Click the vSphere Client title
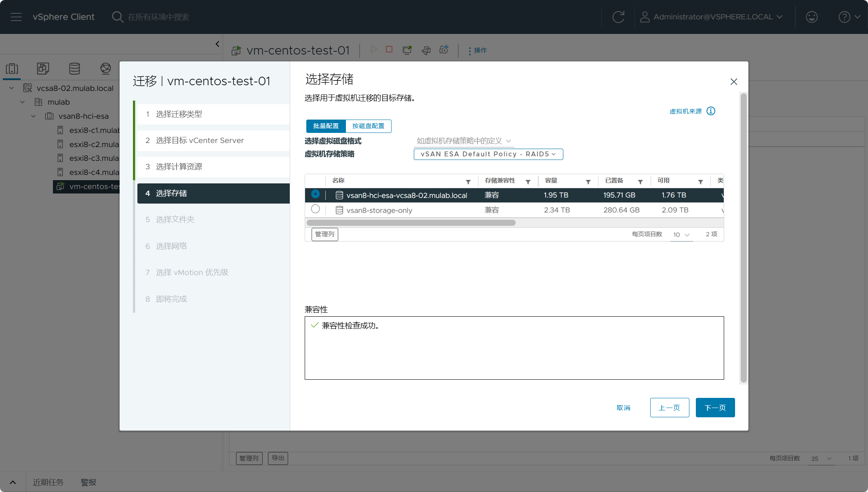The image size is (868, 492). [x=63, y=17]
